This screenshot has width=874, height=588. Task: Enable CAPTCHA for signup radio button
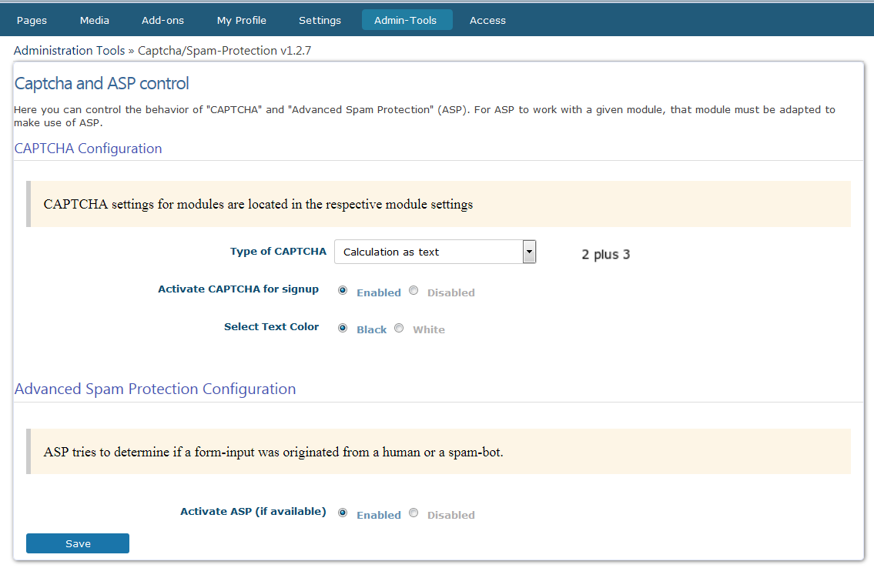(343, 290)
